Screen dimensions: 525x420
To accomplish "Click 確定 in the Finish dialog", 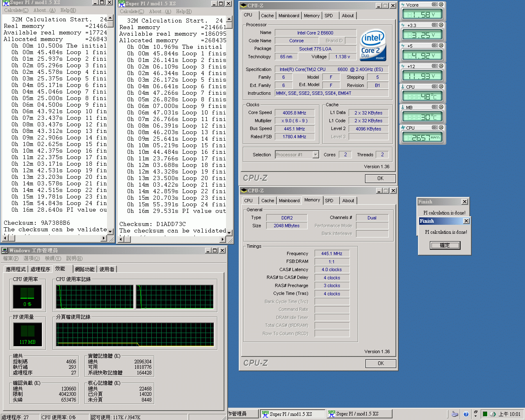I will click(x=445, y=245).
